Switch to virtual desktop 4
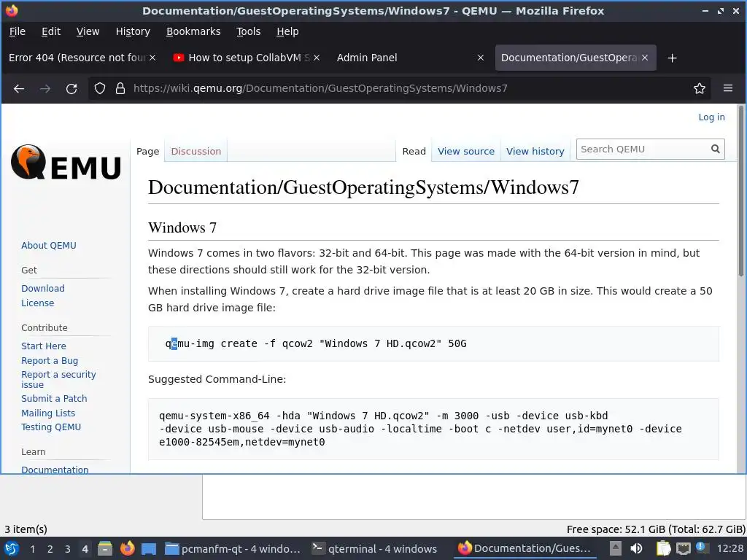 [x=85, y=549]
